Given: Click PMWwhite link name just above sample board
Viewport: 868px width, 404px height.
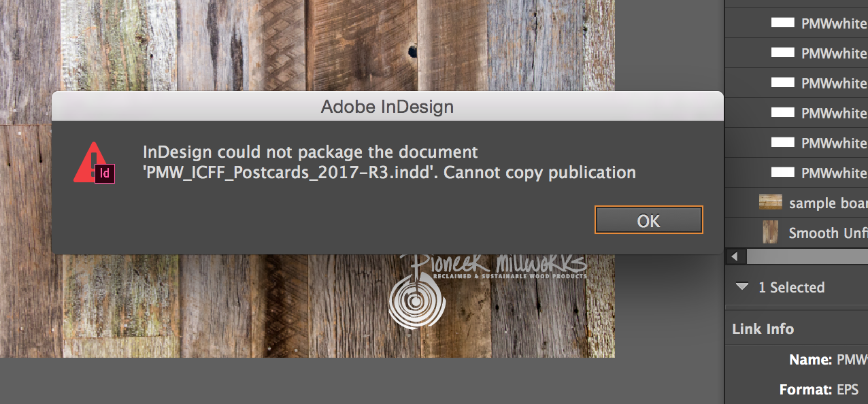Looking at the screenshot, I should point(834,173).
